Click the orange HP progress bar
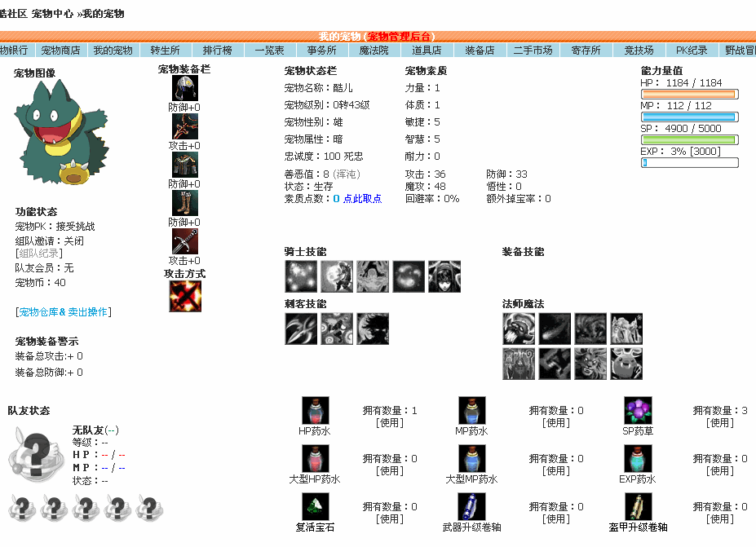 (690, 94)
